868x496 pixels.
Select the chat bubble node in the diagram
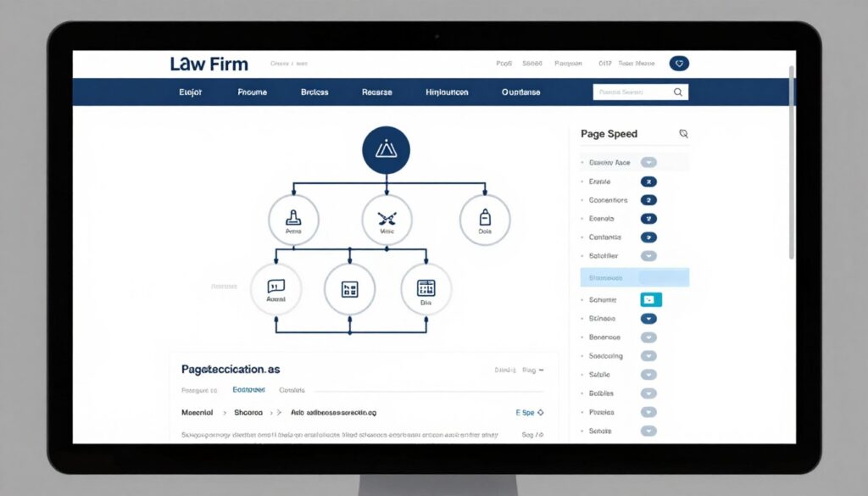point(275,289)
